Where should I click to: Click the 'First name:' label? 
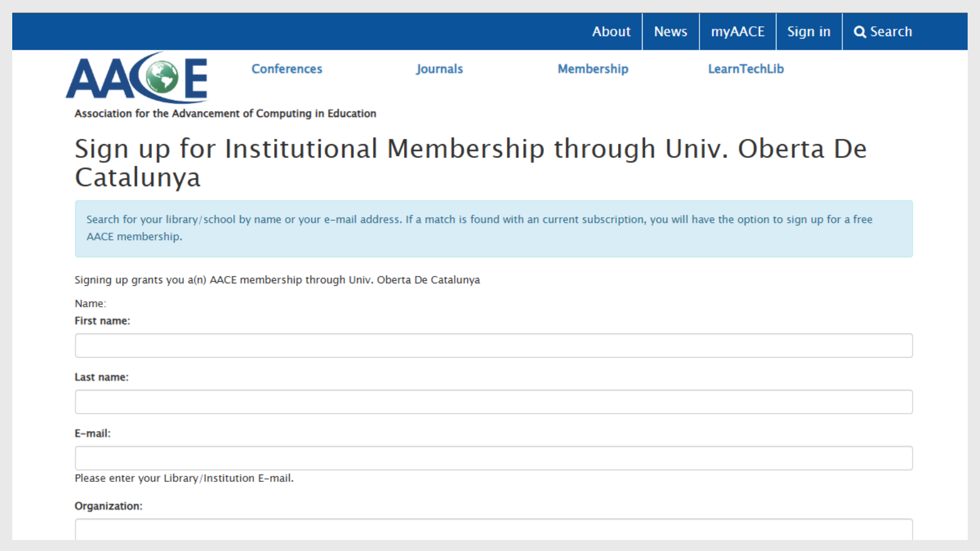coord(102,321)
